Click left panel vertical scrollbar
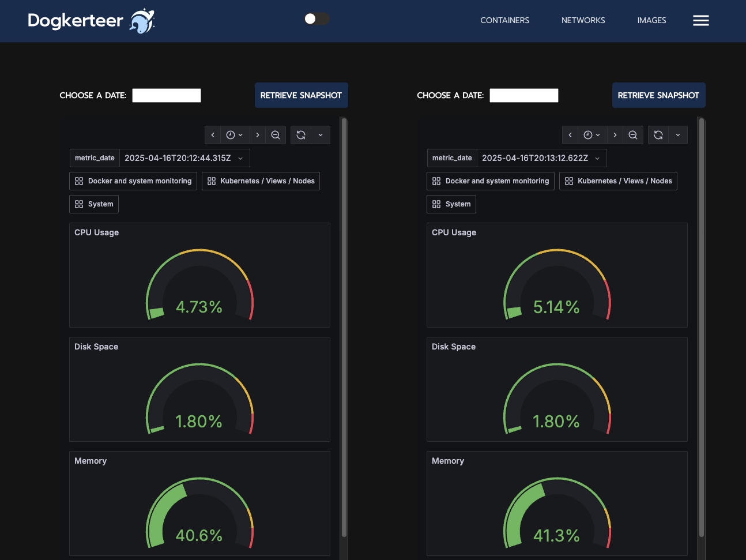This screenshot has height=560, width=746. click(344, 328)
